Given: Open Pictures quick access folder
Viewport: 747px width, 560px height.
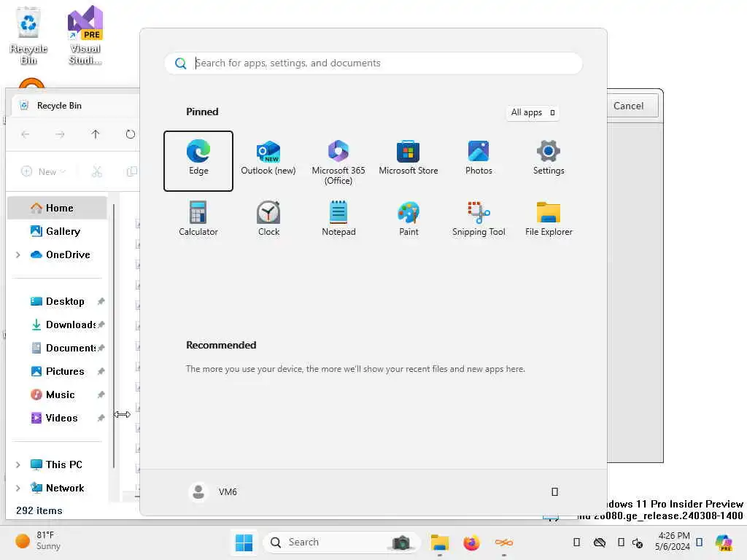Looking at the screenshot, I should tap(57, 371).
